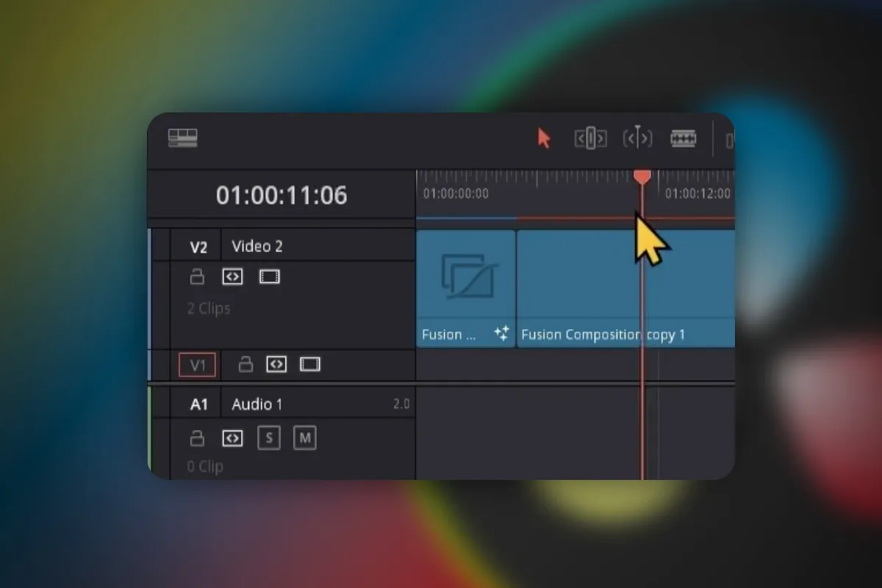Toggle Auto Track Selector on Audio 1
This screenshot has width=882, height=588.
tap(232, 439)
